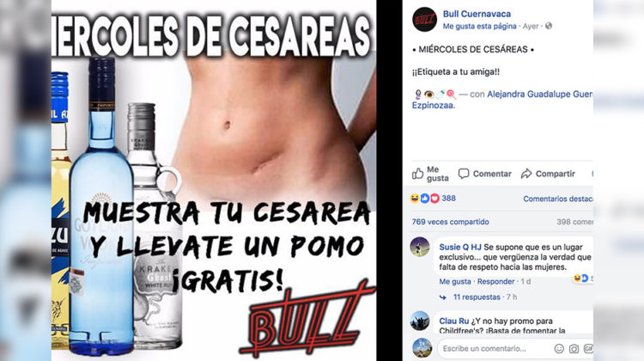The width and height of the screenshot is (644, 361).
Task: Like the post with Me gusta thumb icon
Action: point(417,174)
